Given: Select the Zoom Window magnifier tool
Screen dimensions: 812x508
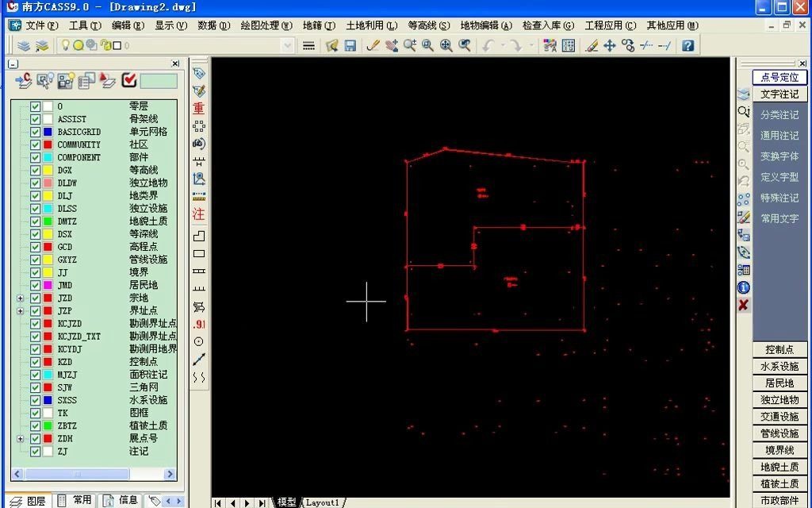Looking at the screenshot, I should pos(427,45).
